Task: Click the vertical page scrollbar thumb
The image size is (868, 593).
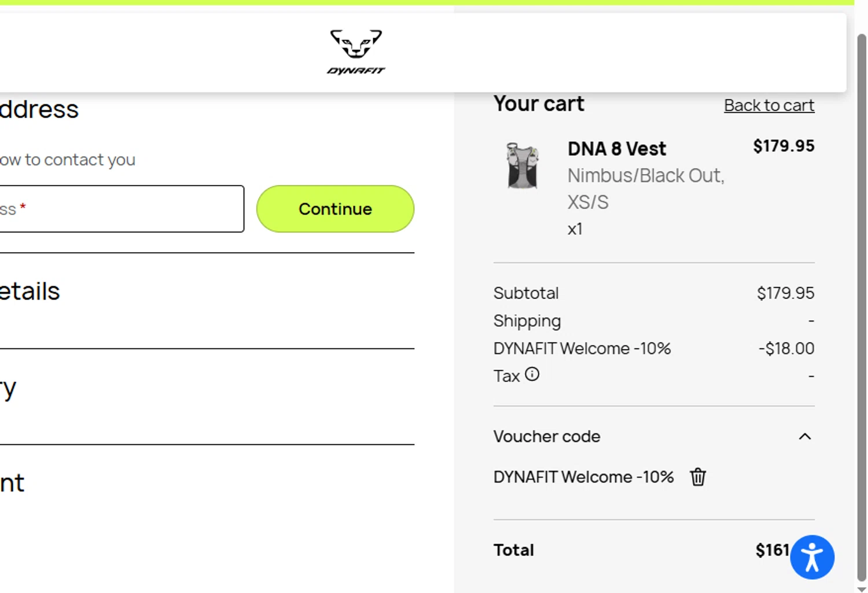Action: click(x=861, y=307)
